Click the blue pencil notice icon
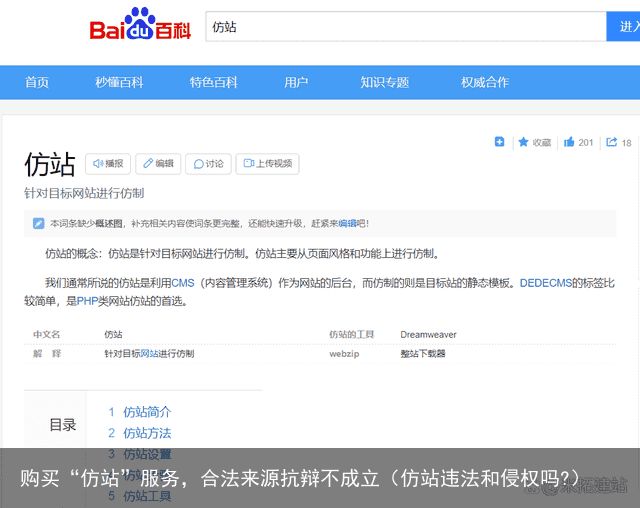Viewport: 640px width, 508px height. (38, 223)
